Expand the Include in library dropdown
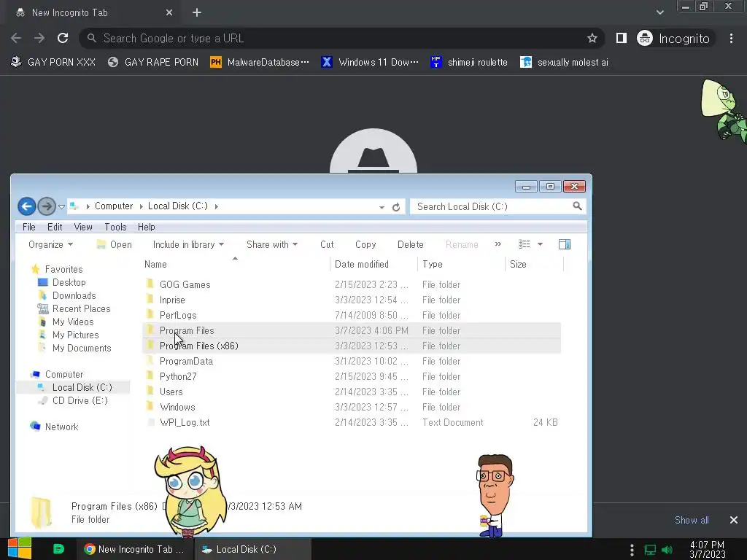 click(x=188, y=244)
